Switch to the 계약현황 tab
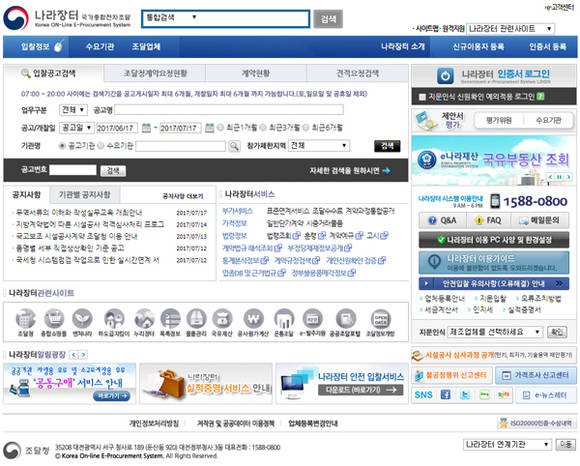Viewport: 580px width, 466px height. pyautogui.click(x=256, y=73)
